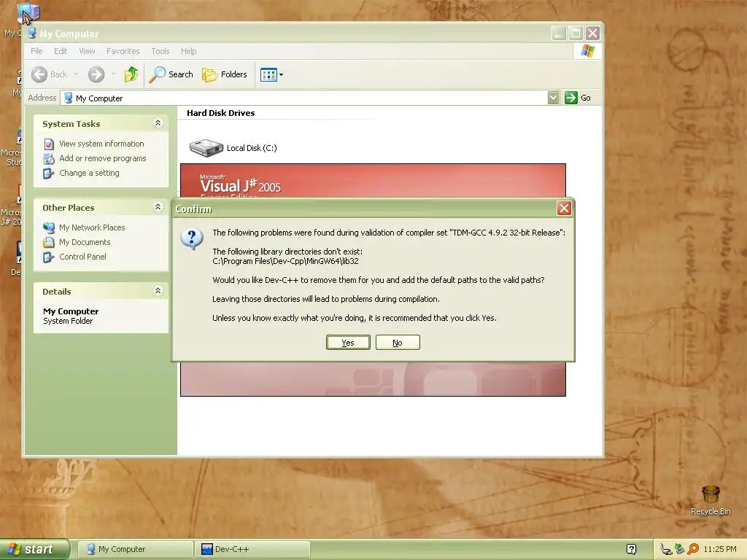
Task: Expand the Address bar dropdown
Action: point(553,98)
